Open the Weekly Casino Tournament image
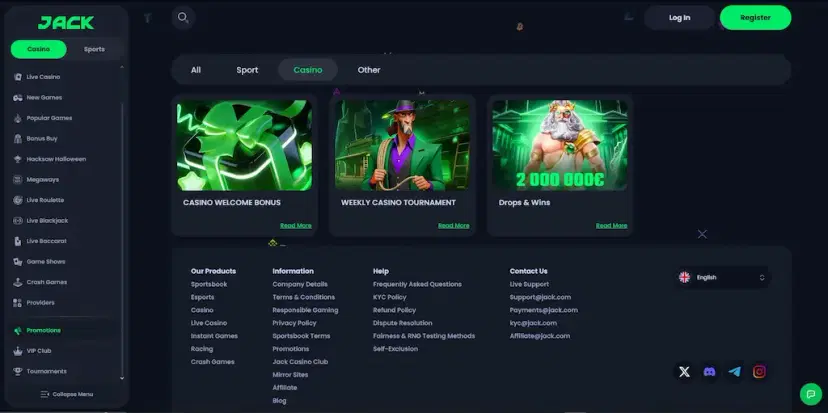Image resolution: width=828 pixels, height=413 pixels. point(402,145)
